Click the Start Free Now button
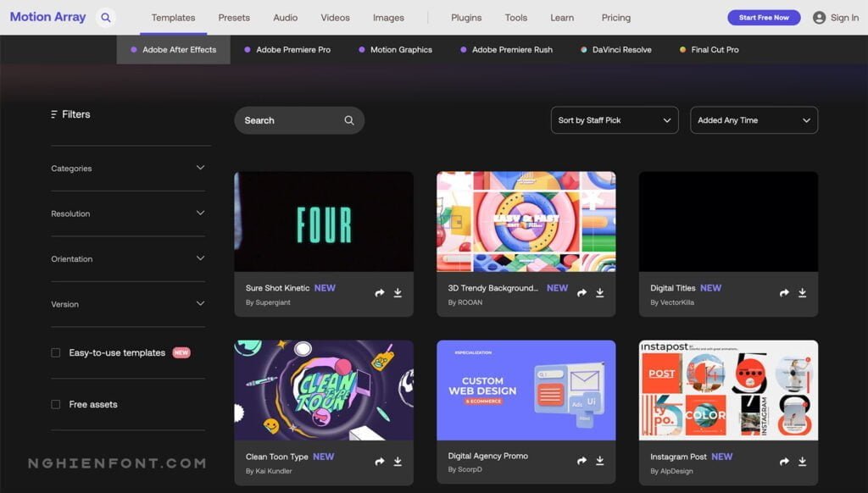868x493 pixels. click(x=763, y=18)
